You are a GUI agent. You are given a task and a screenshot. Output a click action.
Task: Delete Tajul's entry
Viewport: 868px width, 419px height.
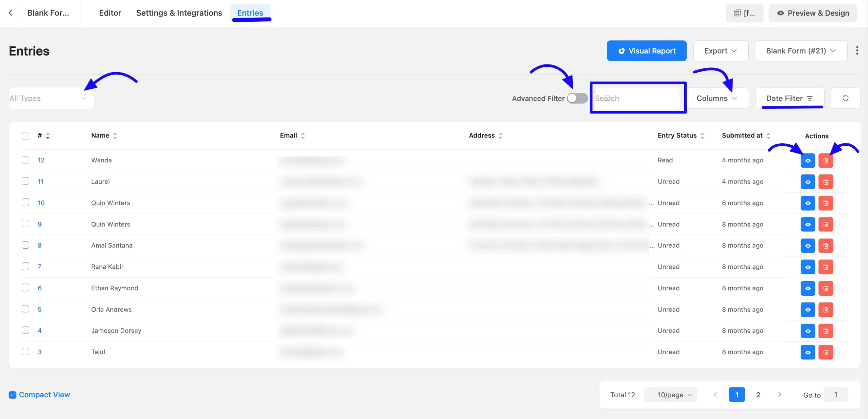pyautogui.click(x=826, y=352)
